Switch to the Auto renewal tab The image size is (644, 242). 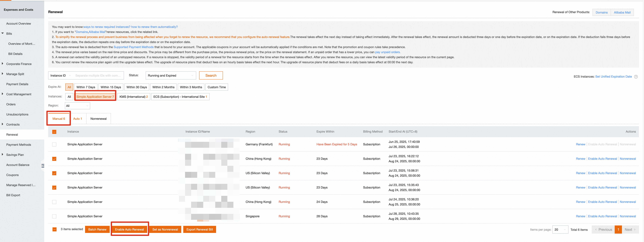click(x=78, y=119)
